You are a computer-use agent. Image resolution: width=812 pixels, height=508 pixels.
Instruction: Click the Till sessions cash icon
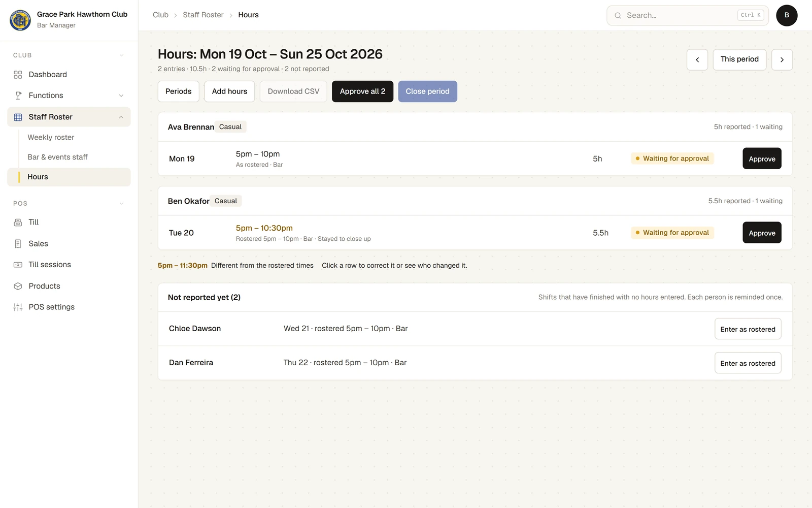(18, 265)
